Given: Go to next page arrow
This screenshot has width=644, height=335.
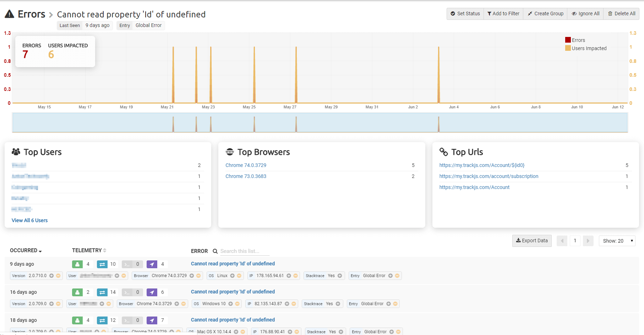Looking at the screenshot, I should coord(588,241).
